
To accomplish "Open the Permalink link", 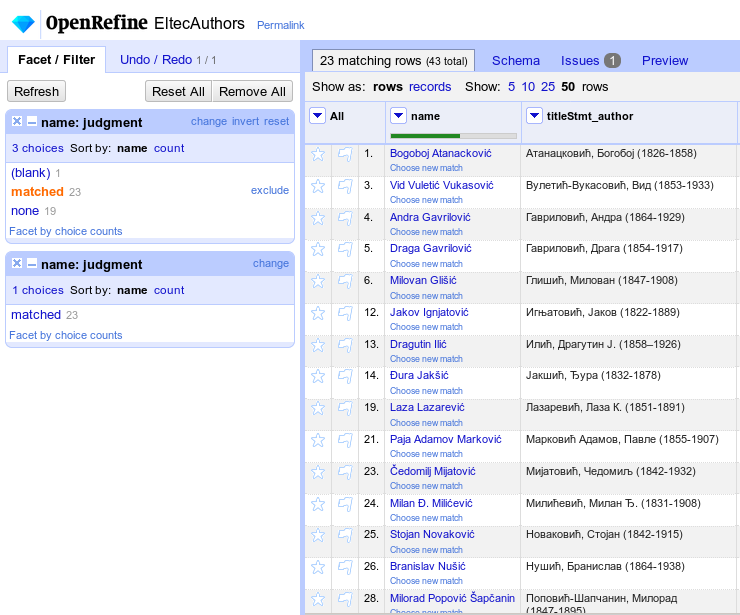I will (x=280, y=25).
